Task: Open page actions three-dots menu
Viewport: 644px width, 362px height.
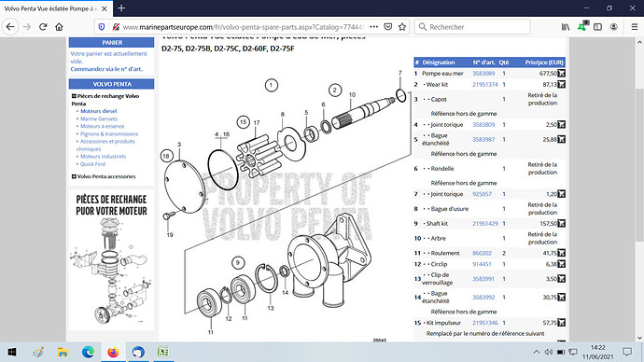Action: (373, 27)
